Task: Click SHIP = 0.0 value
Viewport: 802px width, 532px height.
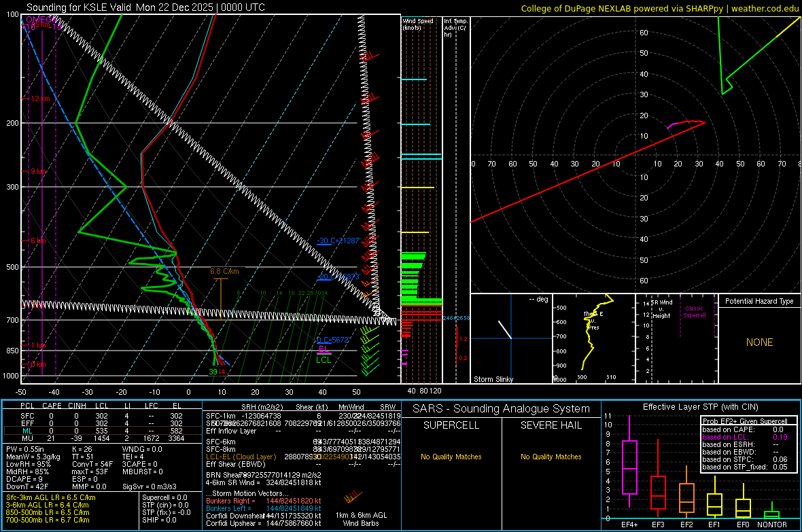Action: [159, 520]
